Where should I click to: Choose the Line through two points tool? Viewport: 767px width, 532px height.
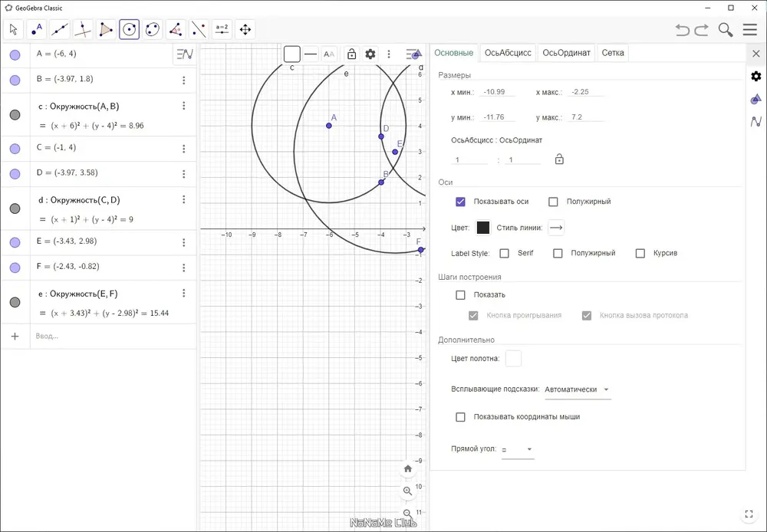[60, 29]
